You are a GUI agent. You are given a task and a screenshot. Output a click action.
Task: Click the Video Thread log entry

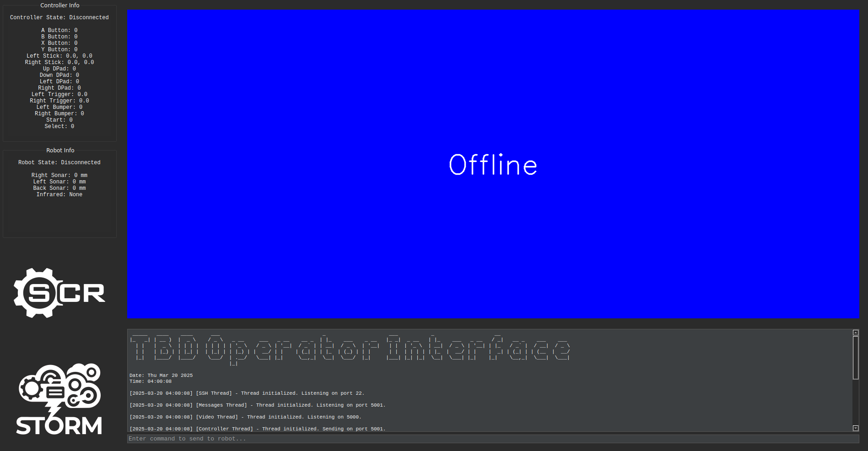coord(245,417)
